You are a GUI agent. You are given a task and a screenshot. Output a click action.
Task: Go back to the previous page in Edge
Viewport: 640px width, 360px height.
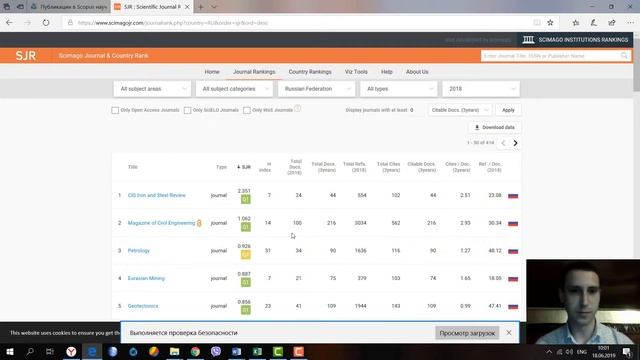point(9,23)
